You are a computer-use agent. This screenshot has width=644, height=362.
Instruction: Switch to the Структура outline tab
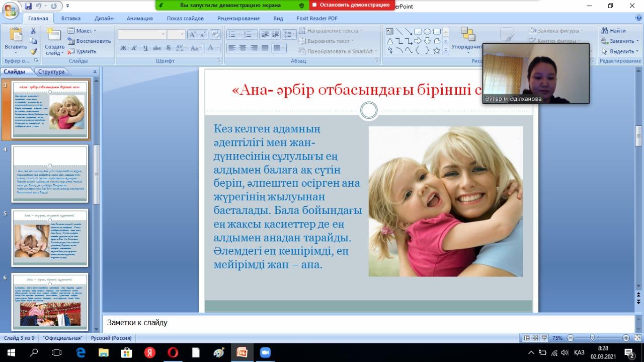[51, 71]
